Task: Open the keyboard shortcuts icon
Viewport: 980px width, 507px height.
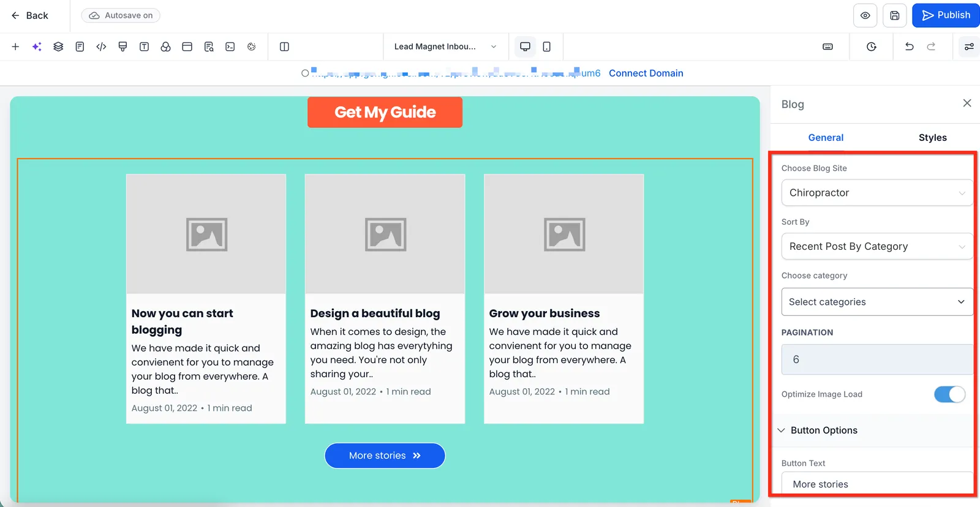Action: (x=827, y=47)
